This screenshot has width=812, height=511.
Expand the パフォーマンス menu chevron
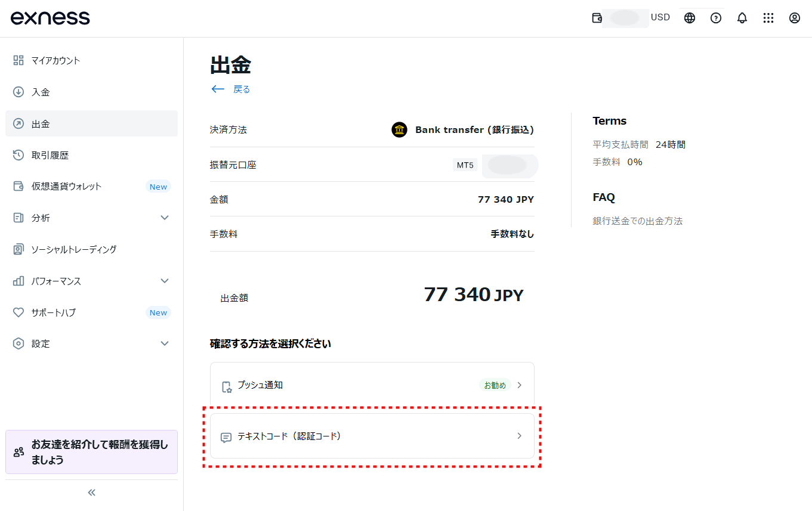[x=165, y=281]
